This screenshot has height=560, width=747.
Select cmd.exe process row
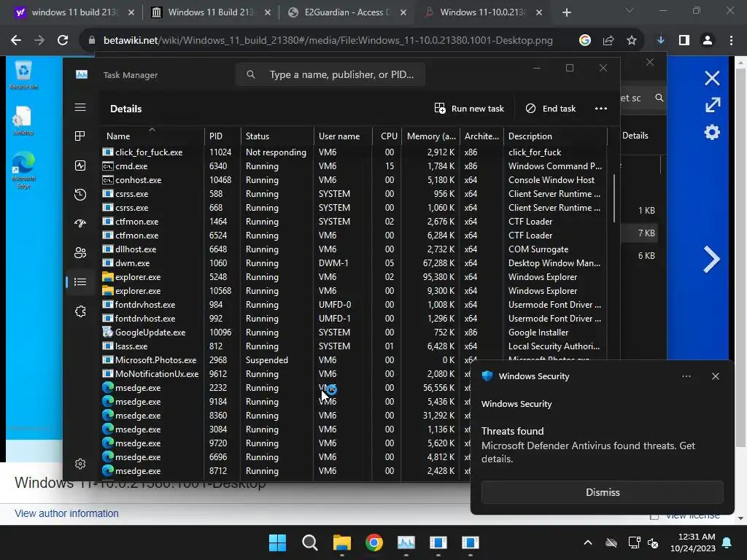pyautogui.click(x=354, y=166)
